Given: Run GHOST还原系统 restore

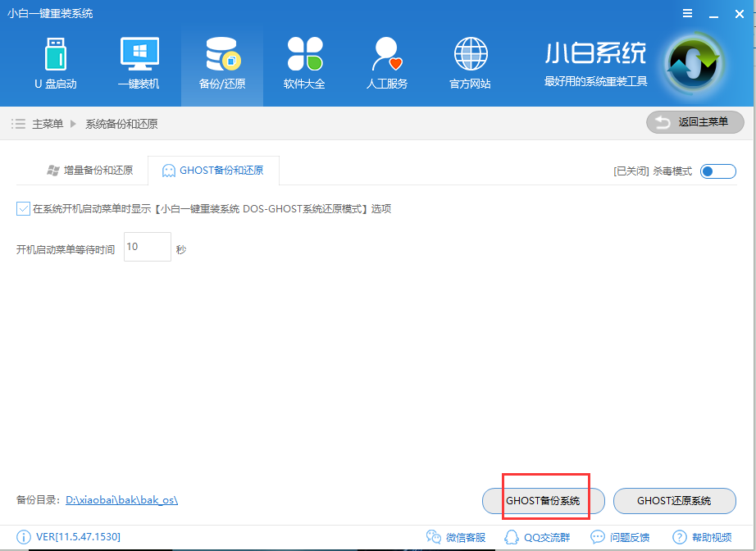Looking at the screenshot, I should pyautogui.click(x=674, y=500).
